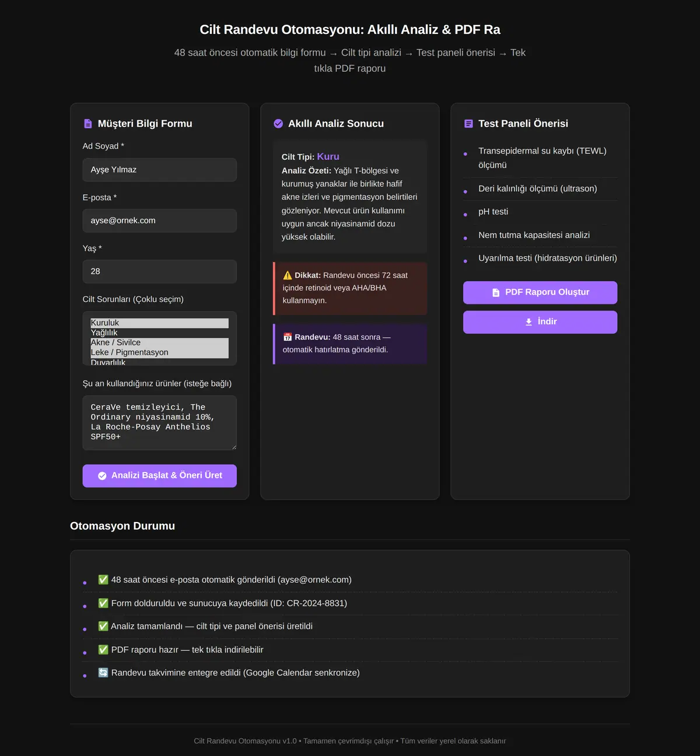Viewport: 700px width, 756px height.
Task: Click green check beside Analiz tamamlandı
Action: tap(103, 626)
